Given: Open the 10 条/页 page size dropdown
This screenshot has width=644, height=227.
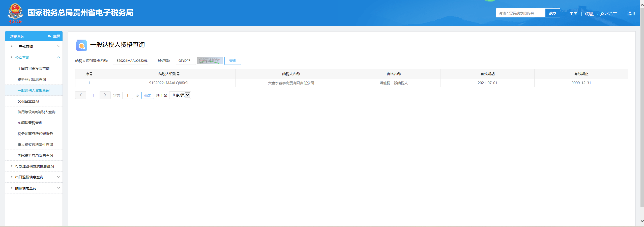Looking at the screenshot, I should coord(180,95).
